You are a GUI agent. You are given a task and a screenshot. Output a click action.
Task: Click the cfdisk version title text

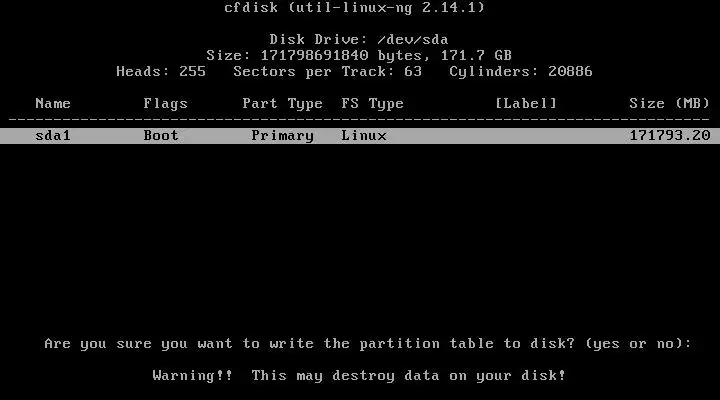(x=354, y=8)
